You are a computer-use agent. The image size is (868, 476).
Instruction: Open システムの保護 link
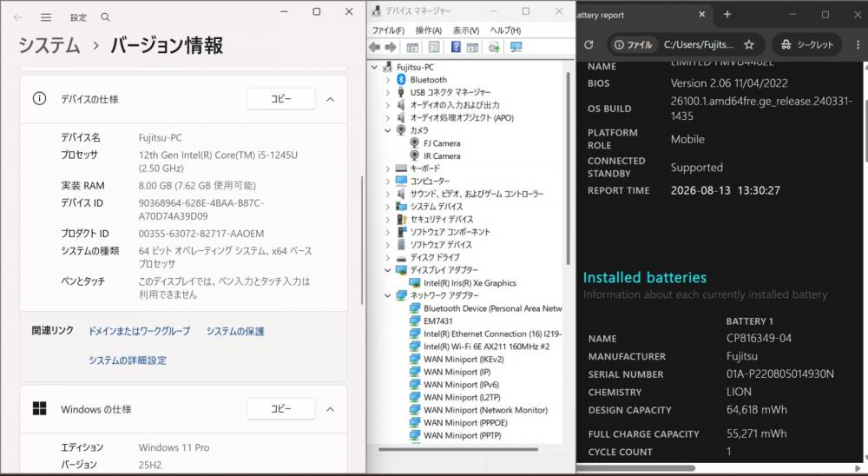tap(235, 331)
